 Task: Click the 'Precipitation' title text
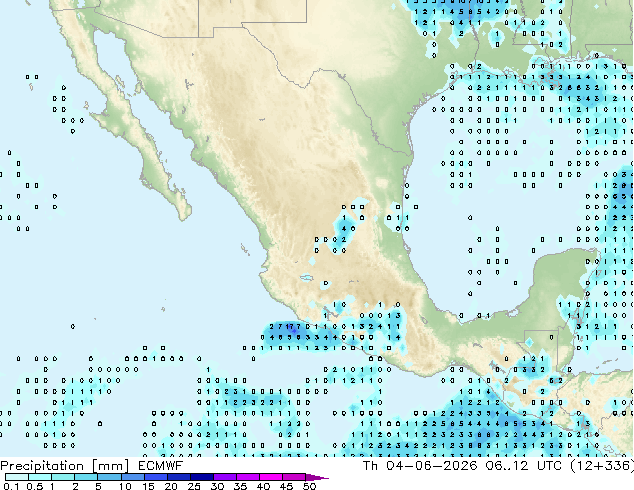pyautogui.click(x=42, y=466)
